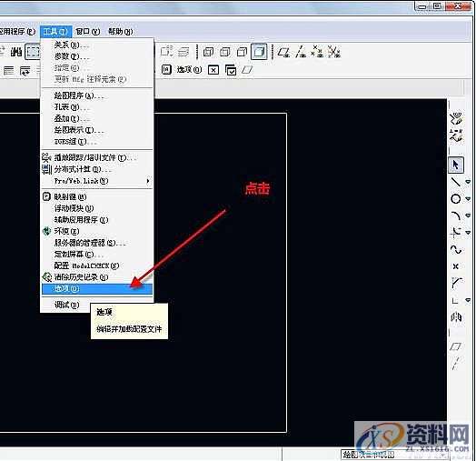Open the 应用程序(P) menu
Image resolution: width=476 pixels, height=461 pixels.
click(x=17, y=31)
